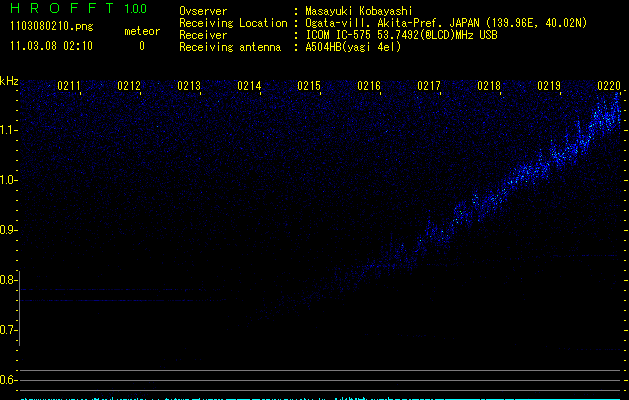Click the 1.1 kHz axis label
This screenshot has width=629, height=400.
pyautogui.click(x=8, y=130)
